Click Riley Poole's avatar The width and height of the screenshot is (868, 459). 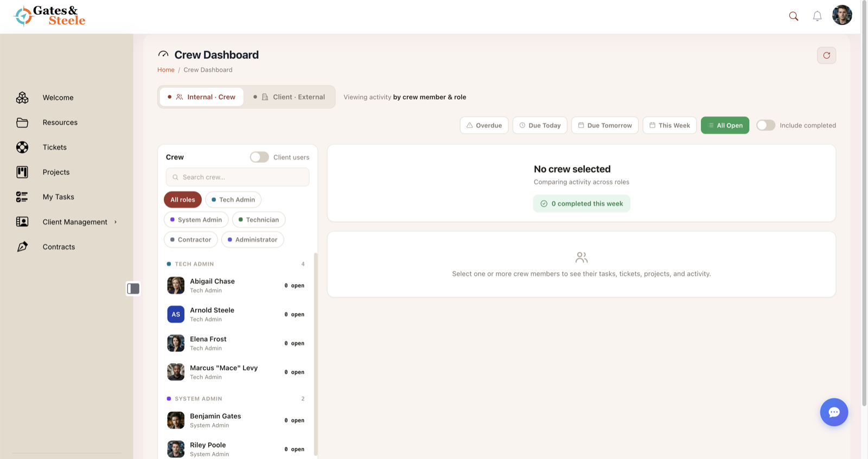(x=176, y=449)
